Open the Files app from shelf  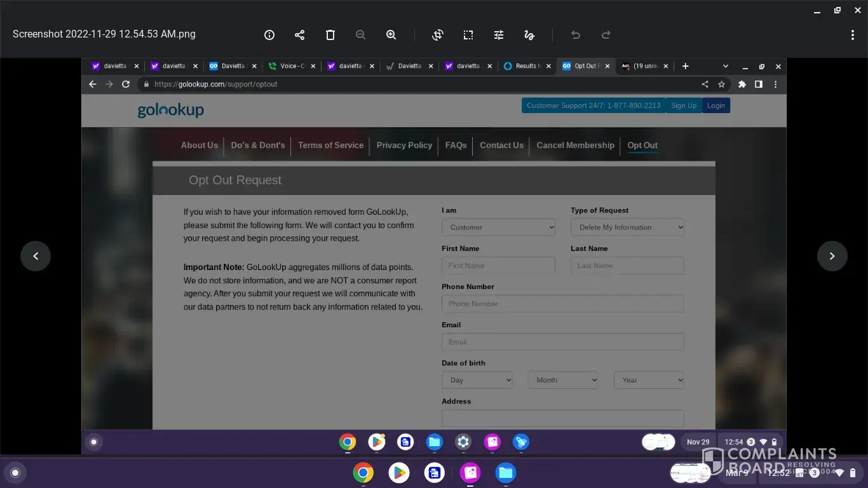pos(506,473)
